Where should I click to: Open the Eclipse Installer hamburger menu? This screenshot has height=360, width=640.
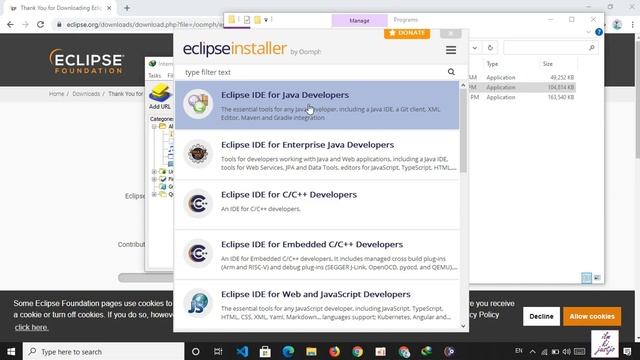tap(451, 50)
